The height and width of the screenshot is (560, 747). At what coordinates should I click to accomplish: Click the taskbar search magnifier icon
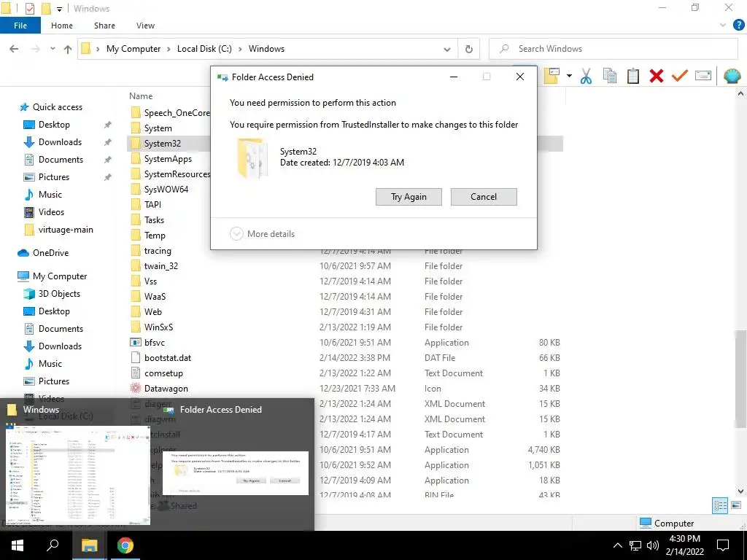click(x=53, y=545)
